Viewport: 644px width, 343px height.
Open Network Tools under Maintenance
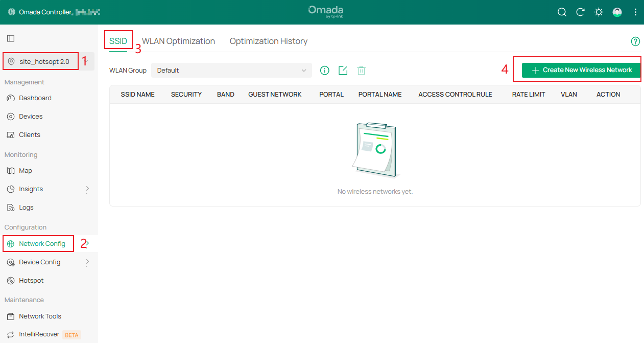[x=40, y=316]
